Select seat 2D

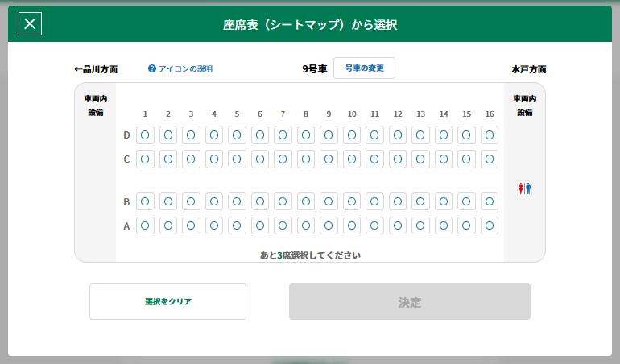click(x=168, y=135)
